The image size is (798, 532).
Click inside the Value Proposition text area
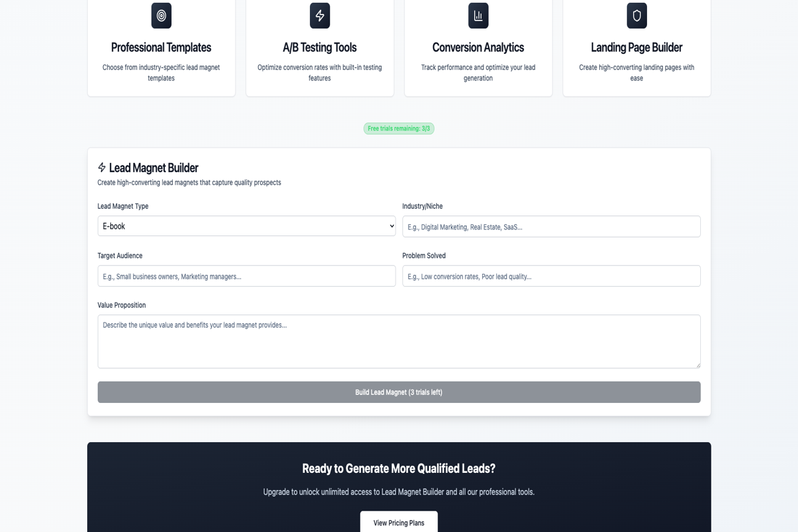point(399,341)
